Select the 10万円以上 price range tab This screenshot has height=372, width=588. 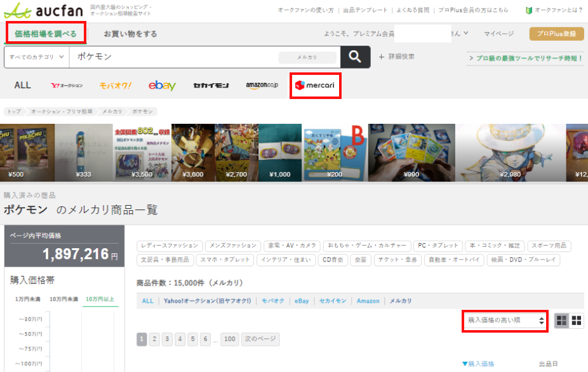(100, 299)
